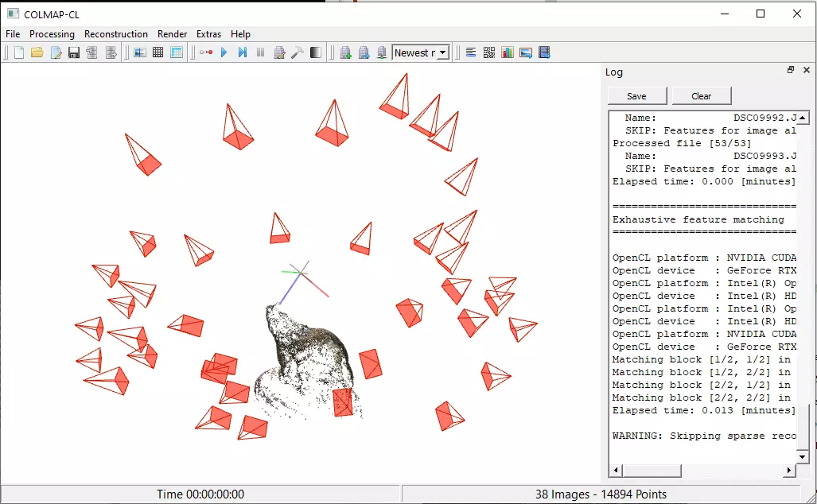Run bundle adjustment hammer icon
817x504 pixels.
tap(298, 53)
